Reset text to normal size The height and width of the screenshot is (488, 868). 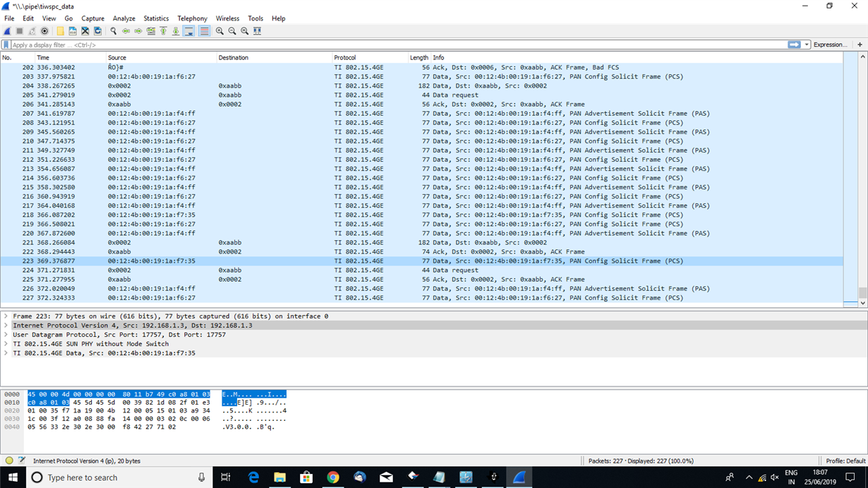pos(245,31)
